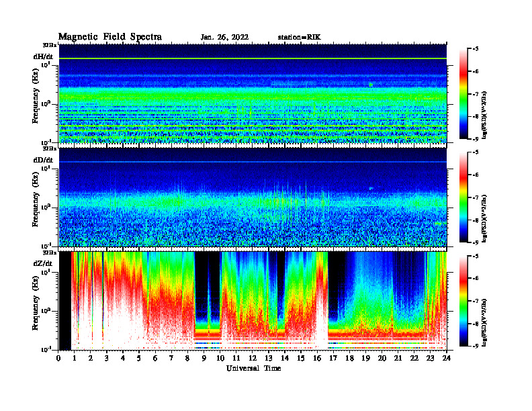532x411 pixels.
Task: Click hour "22" on the Universal Time axis
Action: [414, 359]
